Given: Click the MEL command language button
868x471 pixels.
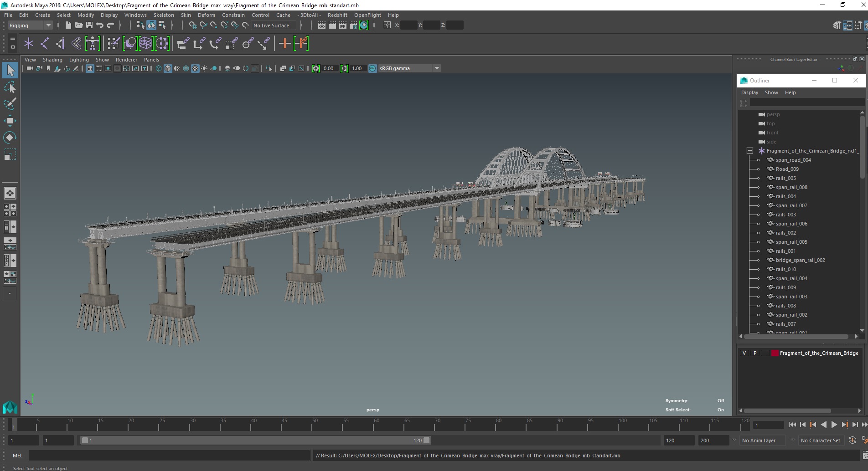Looking at the screenshot, I should (17, 456).
